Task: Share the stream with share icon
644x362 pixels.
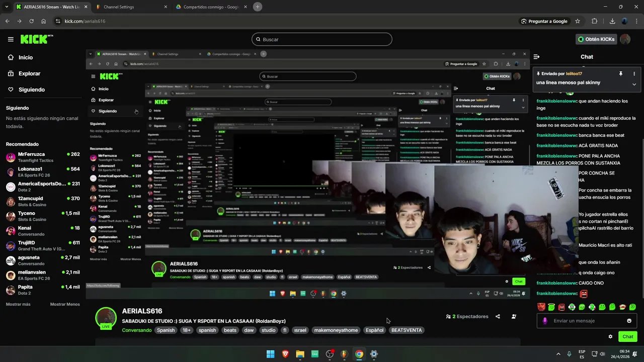Action: (498, 317)
